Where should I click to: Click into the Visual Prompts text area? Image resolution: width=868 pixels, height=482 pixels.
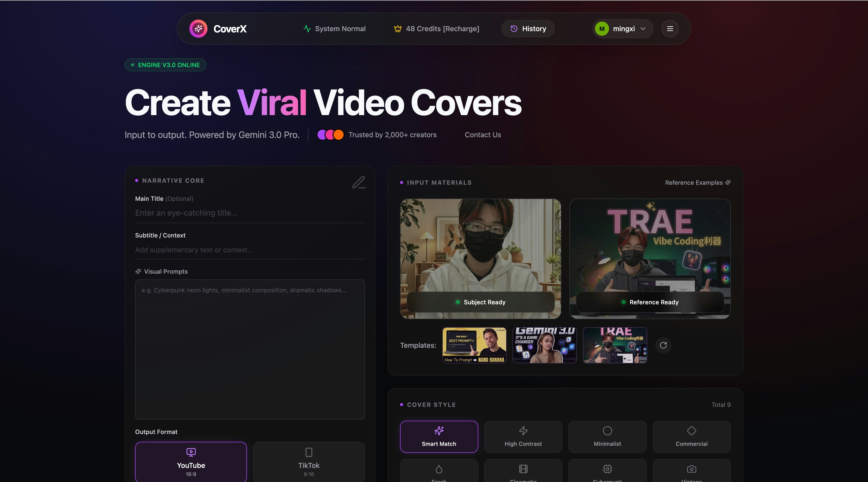click(250, 349)
